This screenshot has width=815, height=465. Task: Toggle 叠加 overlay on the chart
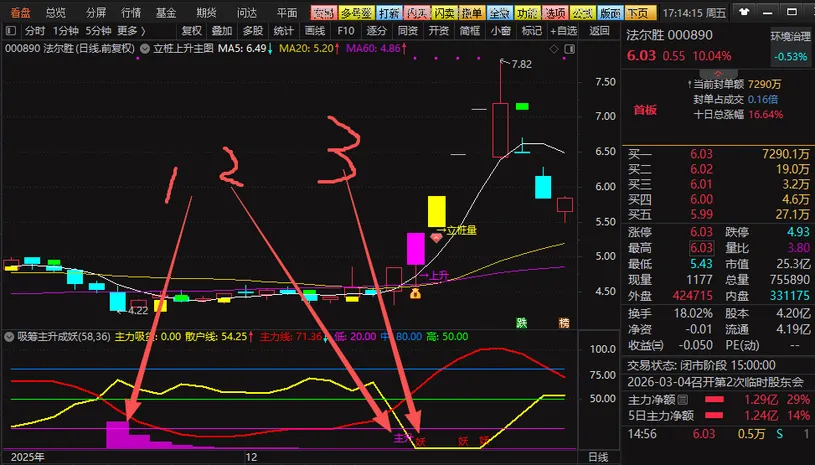[x=222, y=30]
